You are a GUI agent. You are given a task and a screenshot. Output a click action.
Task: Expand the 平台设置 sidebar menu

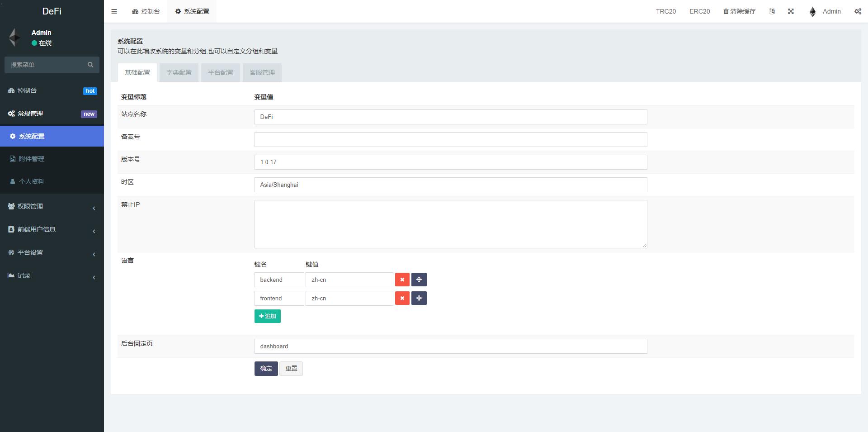tap(52, 252)
